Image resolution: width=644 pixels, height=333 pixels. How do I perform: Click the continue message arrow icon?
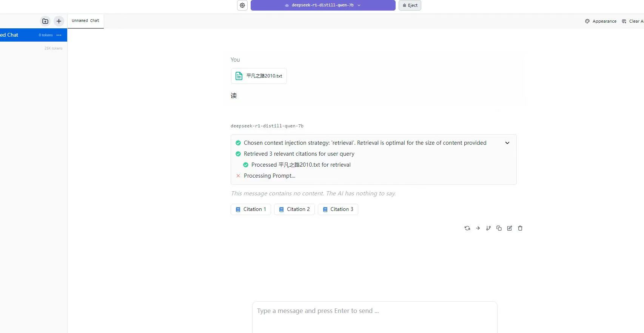[478, 228]
